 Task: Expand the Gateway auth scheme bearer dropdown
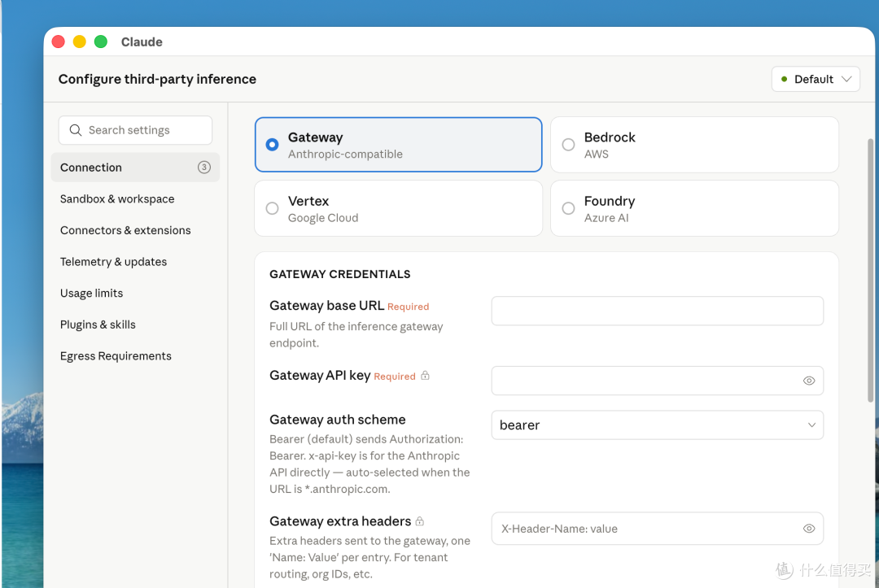[657, 425]
